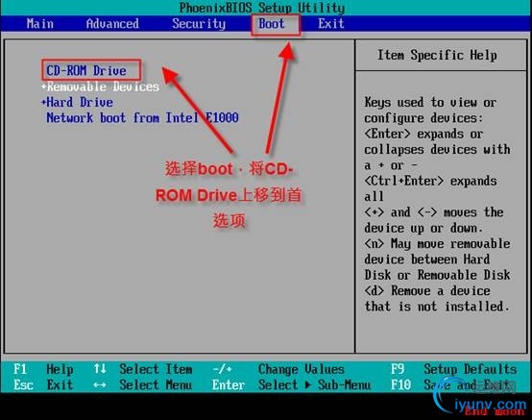Screen dimensions: 532x420
Task: Open the Security menu tab
Action: (x=199, y=24)
